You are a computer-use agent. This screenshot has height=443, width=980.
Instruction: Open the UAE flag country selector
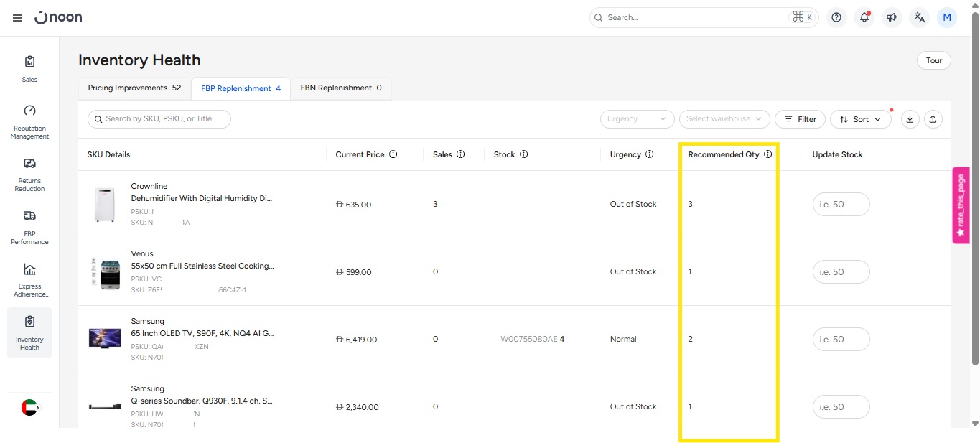[30, 407]
